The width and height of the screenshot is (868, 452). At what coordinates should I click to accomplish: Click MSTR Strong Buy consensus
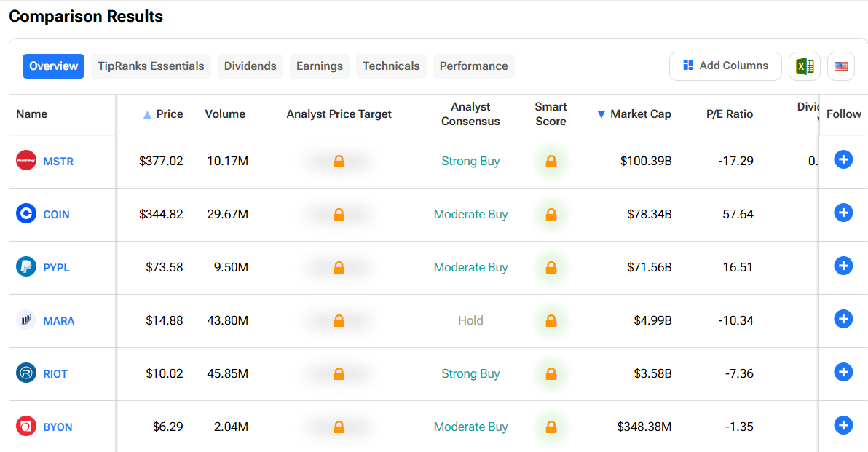tap(470, 161)
